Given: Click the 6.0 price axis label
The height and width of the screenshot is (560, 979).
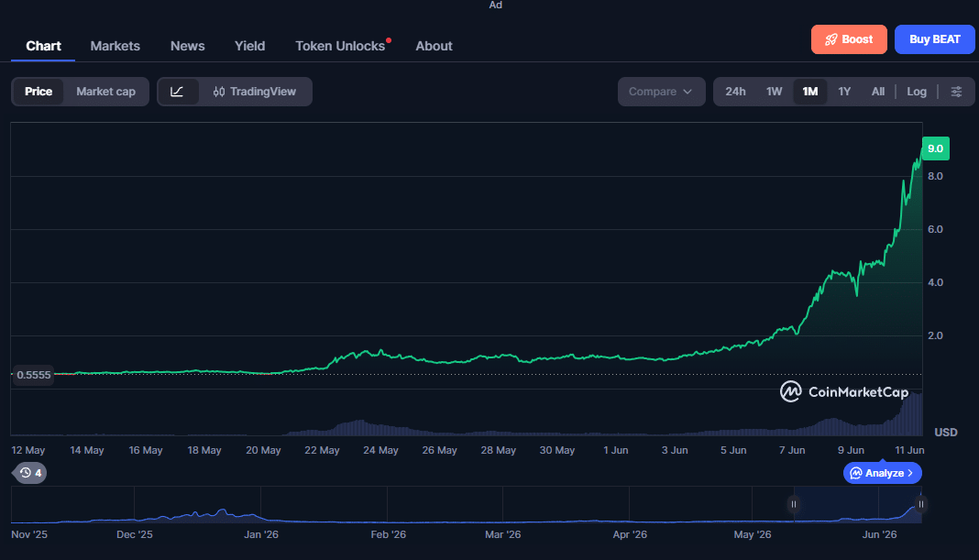Looking at the screenshot, I should tap(935, 230).
